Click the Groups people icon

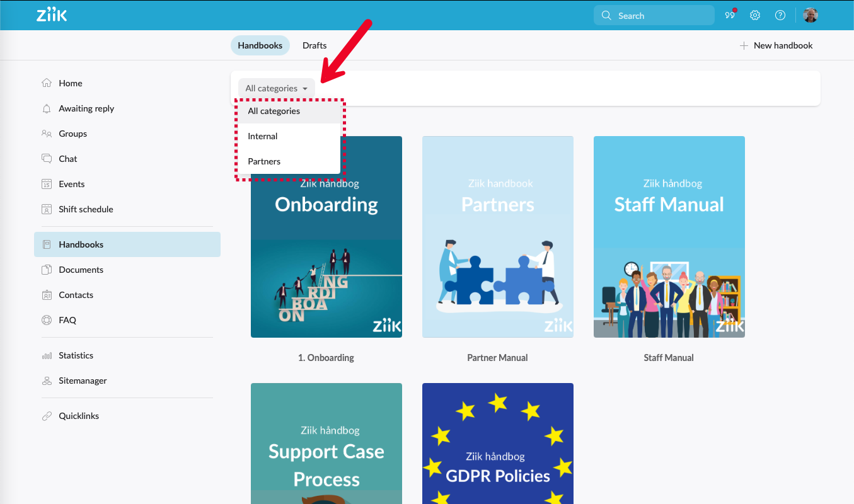pos(47,134)
